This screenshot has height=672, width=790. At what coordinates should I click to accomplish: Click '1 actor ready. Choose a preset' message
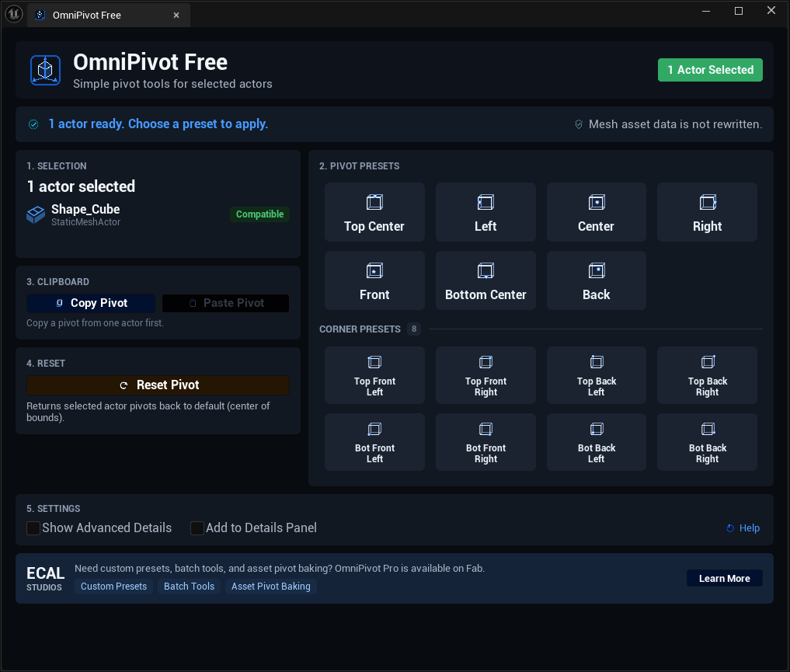pyautogui.click(x=158, y=124)
